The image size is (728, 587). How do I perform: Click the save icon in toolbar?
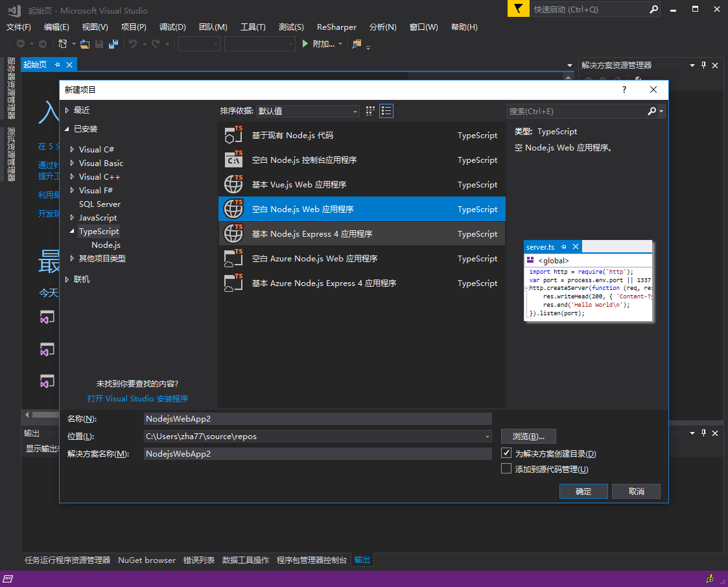pyautogui.click(x=99, y=43)
